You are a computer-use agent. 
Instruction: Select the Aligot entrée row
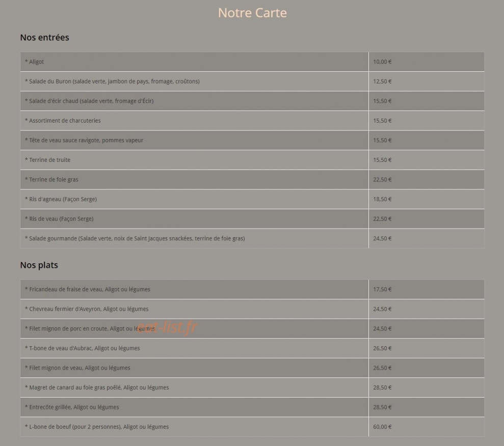[x=252, y=62]
